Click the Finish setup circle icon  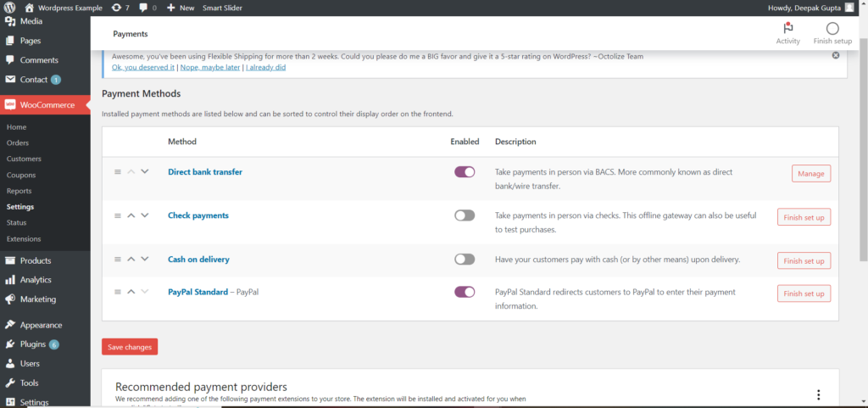pyautogui.click(x=832, y=28)
